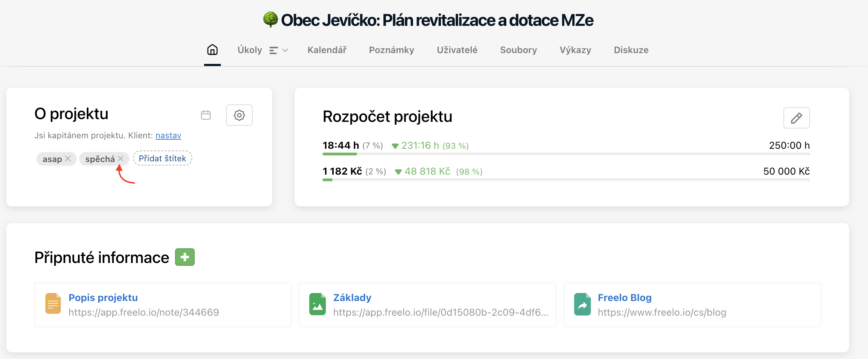Open the Uživatelé tab
The height and width of the screenshot is (359, 868).
(x=457, y=50)
